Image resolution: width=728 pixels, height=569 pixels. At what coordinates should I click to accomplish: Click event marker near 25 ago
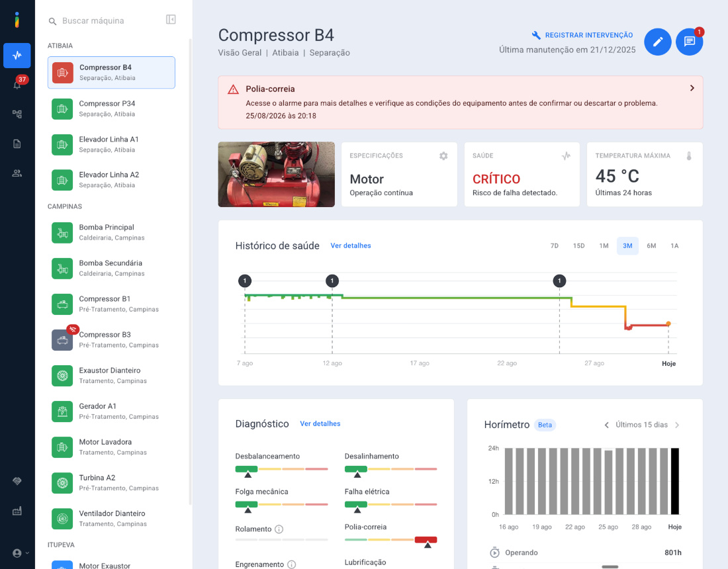tap(559, 281)
